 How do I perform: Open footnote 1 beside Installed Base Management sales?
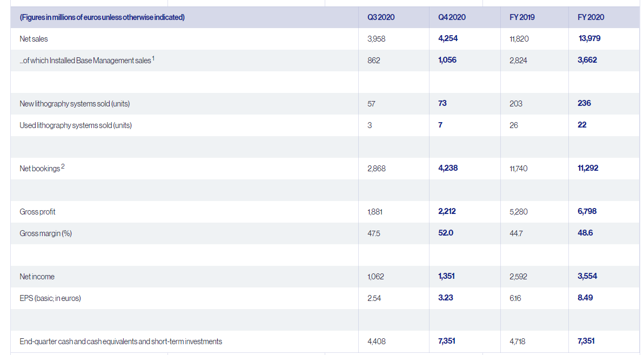153,58
